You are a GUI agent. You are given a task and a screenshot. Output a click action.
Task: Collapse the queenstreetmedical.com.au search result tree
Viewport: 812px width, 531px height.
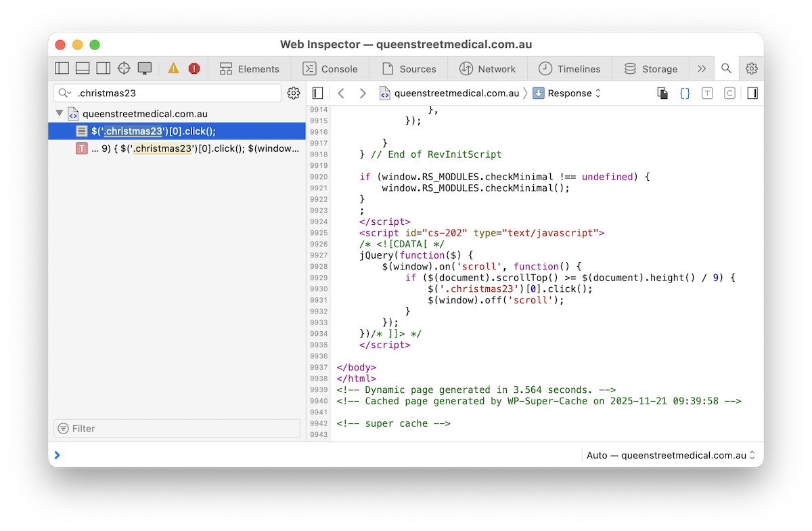[x=60, y=114]
